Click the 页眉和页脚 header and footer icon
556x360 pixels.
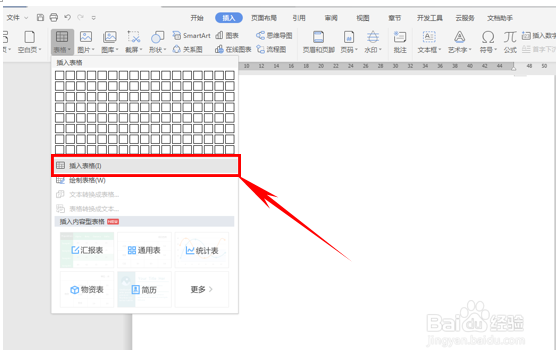pos(318,37)
